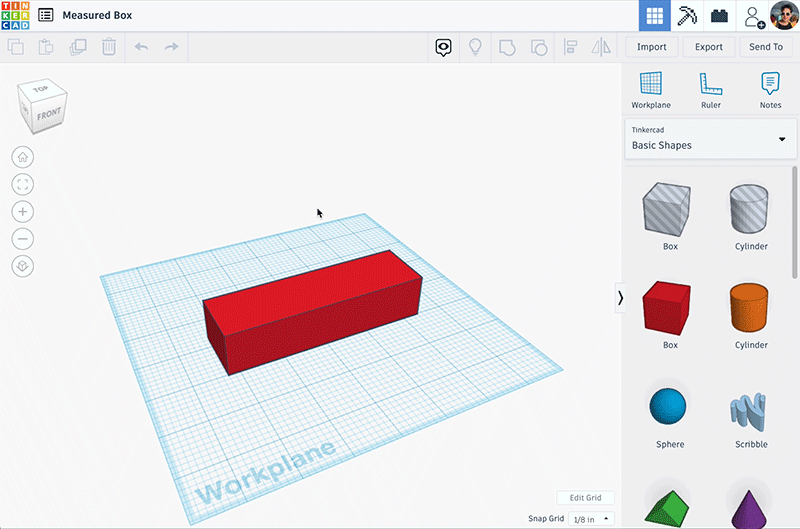Switch to the Bricks mode tab
The width and height of the screenshot is (800, 529).
pos(719,16)
